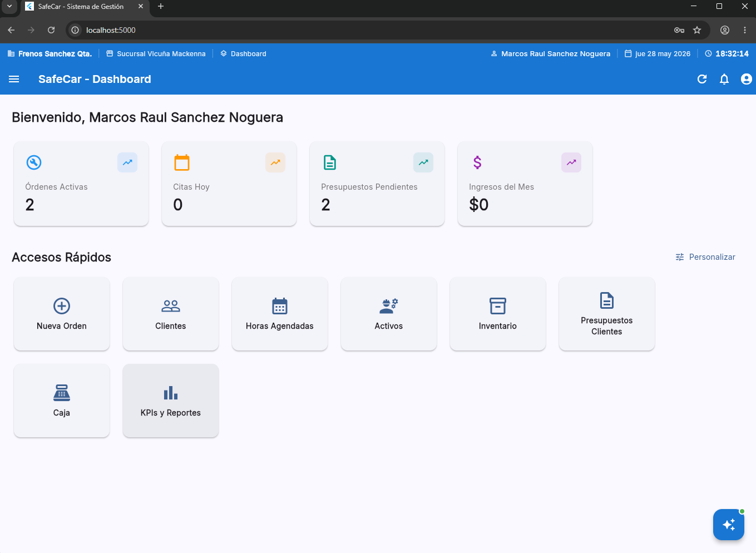Viewport: 756px width, 553px height.
Task: Open the hamburger navigation menu
Action: pyautogui.click(x=14, y=79)
